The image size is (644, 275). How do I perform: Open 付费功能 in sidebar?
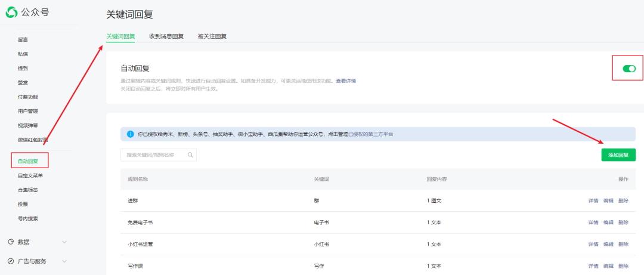pos(28,97)
